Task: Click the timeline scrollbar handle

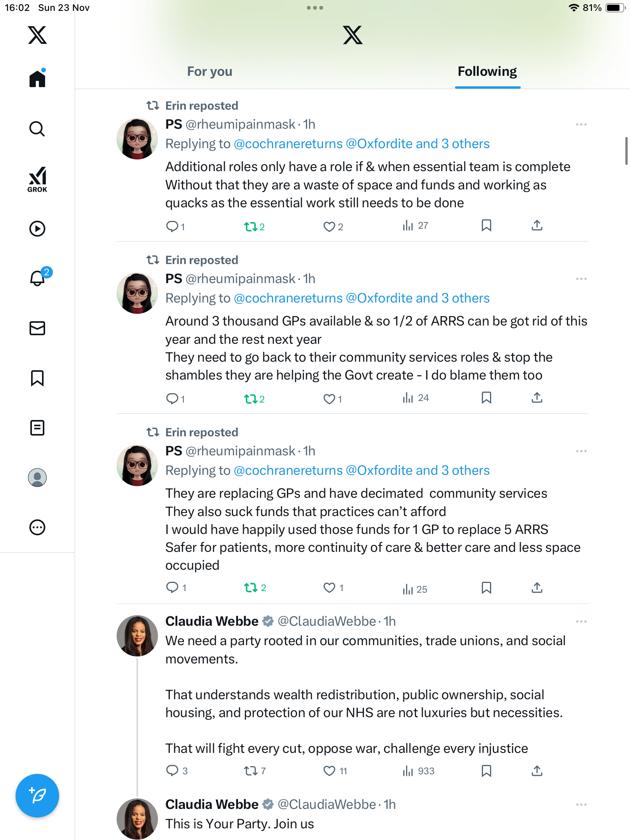Action: click(x=626, y=151)
